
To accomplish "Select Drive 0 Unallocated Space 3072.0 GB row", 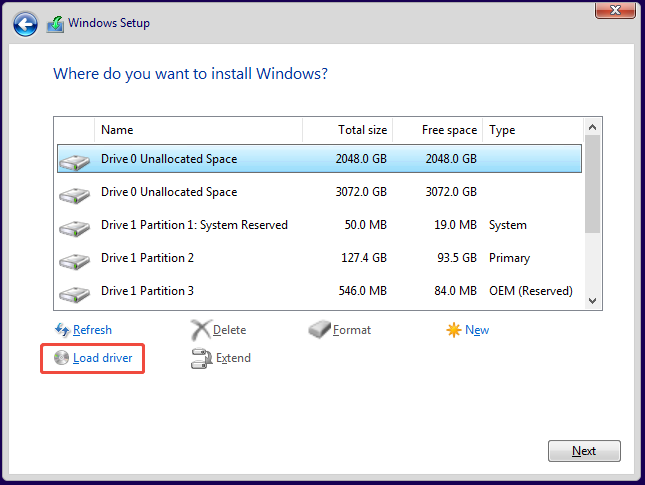I will (319, 192).
